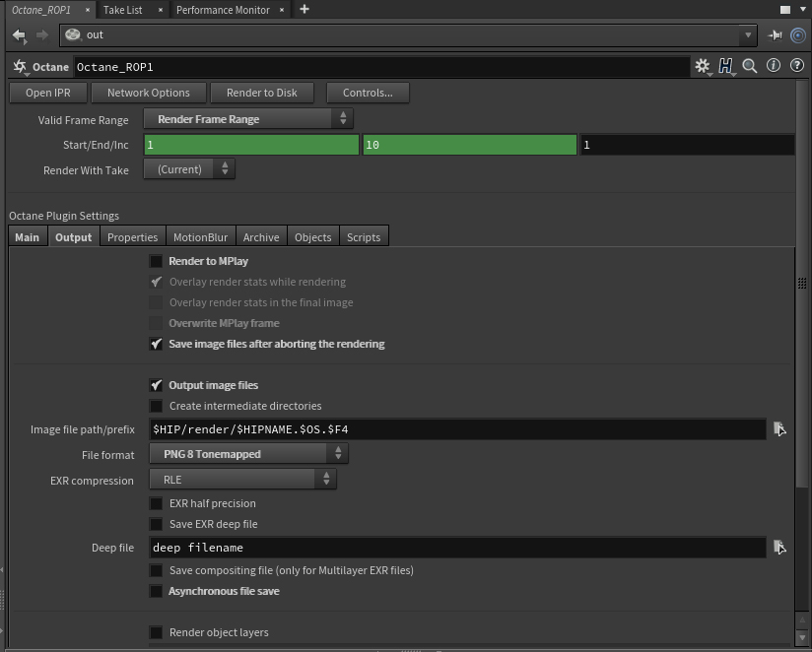The height and width of the screenshot is (652, 812).
Task: Switch to the MotionBlur tab
Action: (200, 237)
